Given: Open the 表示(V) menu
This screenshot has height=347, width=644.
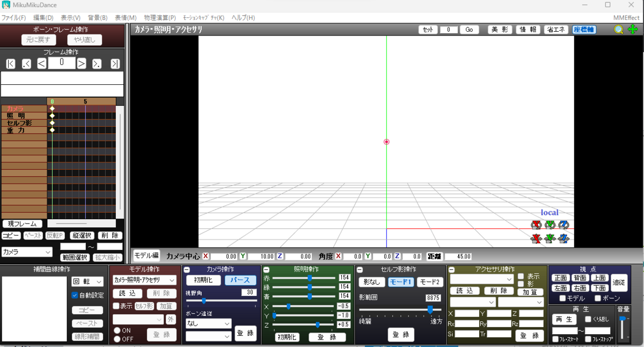Looking at the screenshot, I should 70,18.
